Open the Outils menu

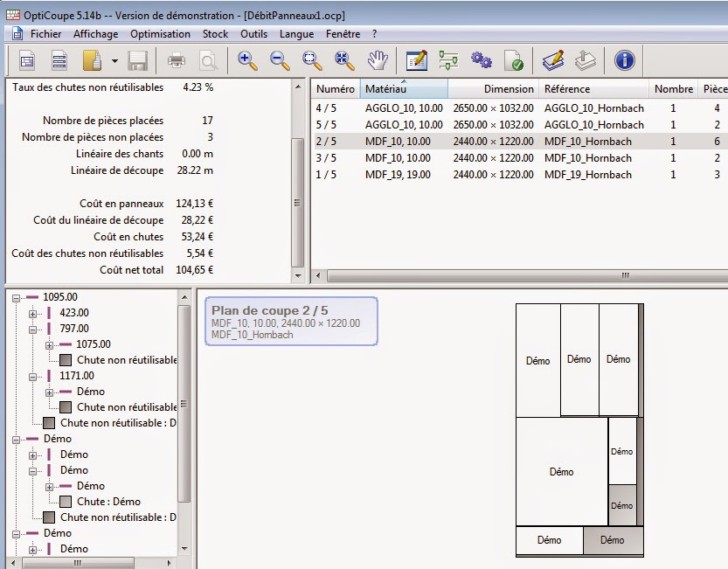(253, 34)
